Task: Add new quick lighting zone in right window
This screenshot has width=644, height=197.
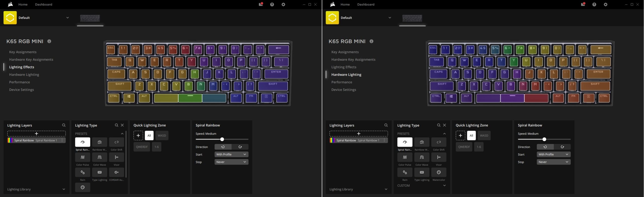Action: point(460,136)
